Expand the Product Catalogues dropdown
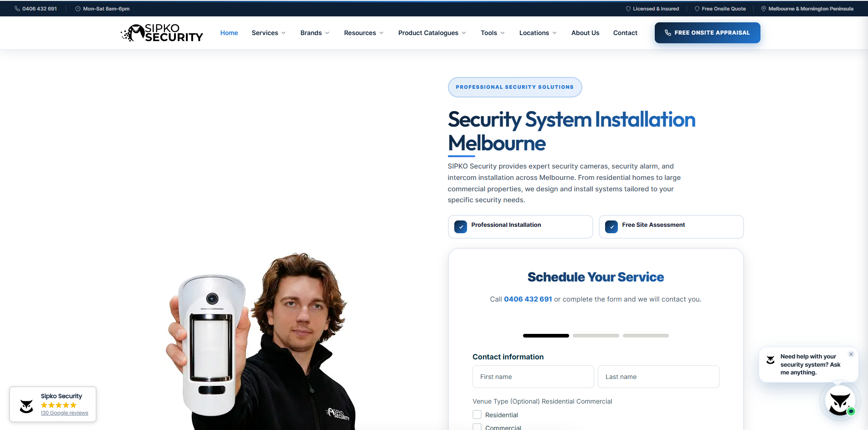This screenshot has height=430, width=868. pos(432,33)
